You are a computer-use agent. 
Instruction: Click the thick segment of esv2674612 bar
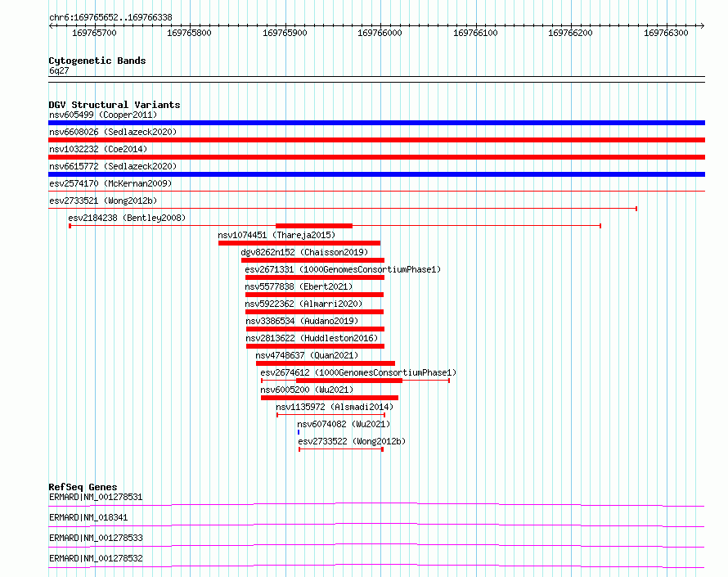(349, 381)
